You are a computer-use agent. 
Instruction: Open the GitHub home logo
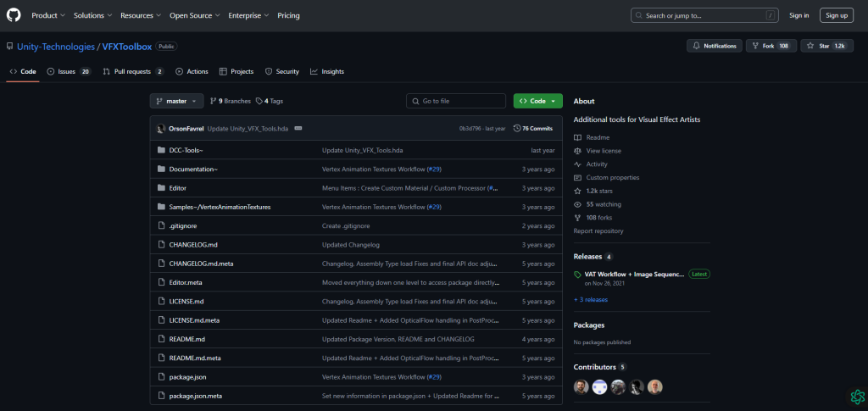pos(14,15)
